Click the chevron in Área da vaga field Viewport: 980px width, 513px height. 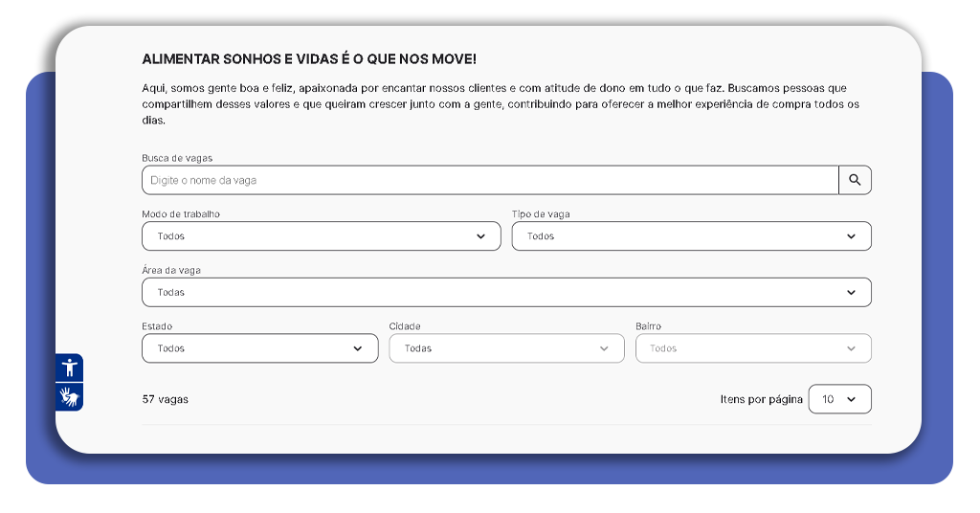(851, 293)
